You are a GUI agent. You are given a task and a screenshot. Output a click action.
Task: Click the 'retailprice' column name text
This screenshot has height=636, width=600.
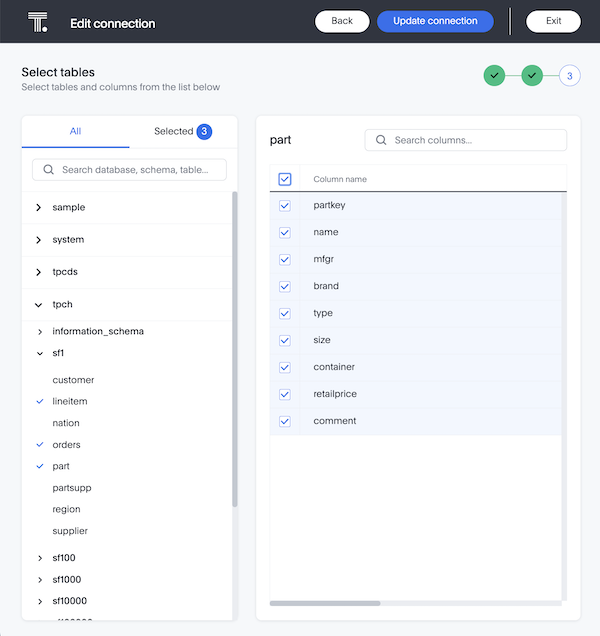pos(335,394)
